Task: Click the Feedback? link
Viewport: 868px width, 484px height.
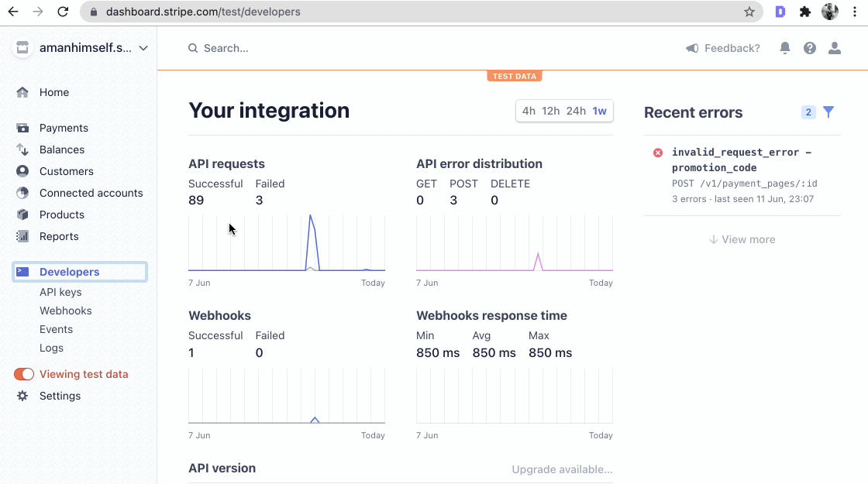Action: (x=732, y=48)
